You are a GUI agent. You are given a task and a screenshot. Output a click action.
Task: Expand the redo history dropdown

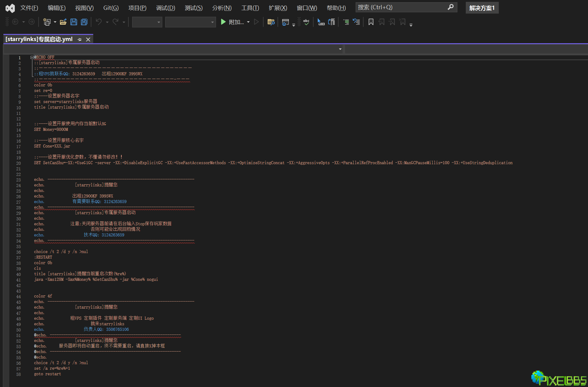click(124, 22)
